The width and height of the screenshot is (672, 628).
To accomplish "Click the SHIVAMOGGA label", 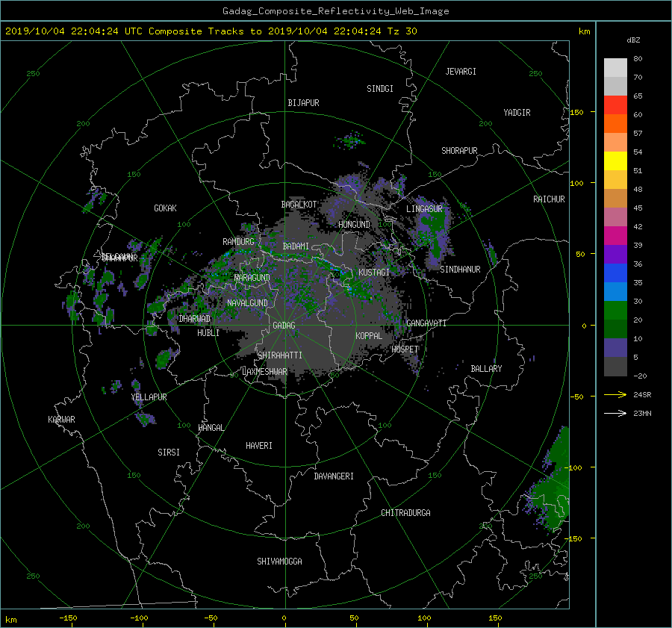I will click(x=279, y=562).
